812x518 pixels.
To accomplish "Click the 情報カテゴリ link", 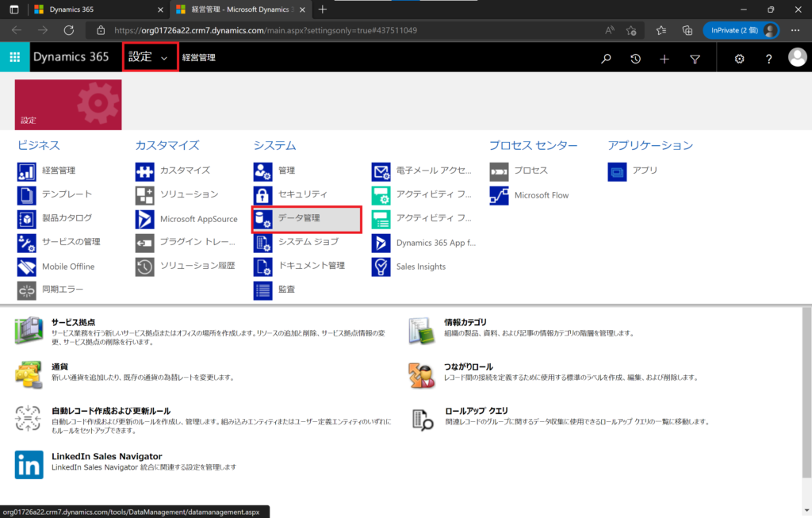I will coord(465,322).
